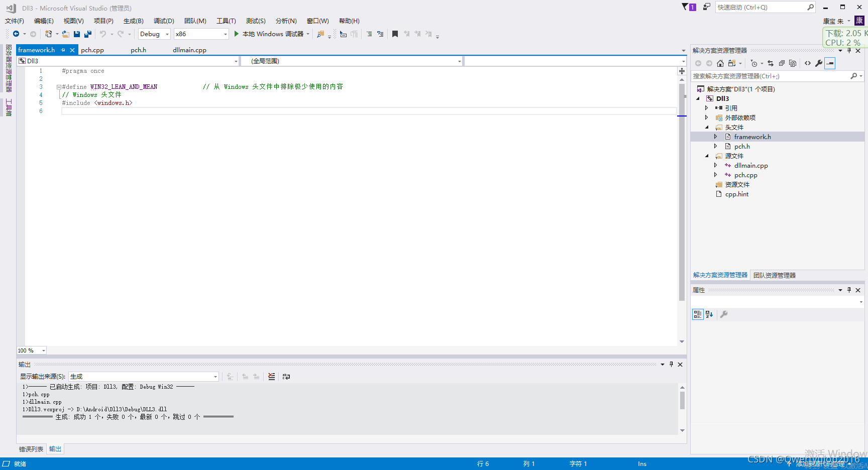This screenshot has width=868, height=470.
Task: Select cpp.hint in Solution Explorer
Action: (x=737, y=194)
